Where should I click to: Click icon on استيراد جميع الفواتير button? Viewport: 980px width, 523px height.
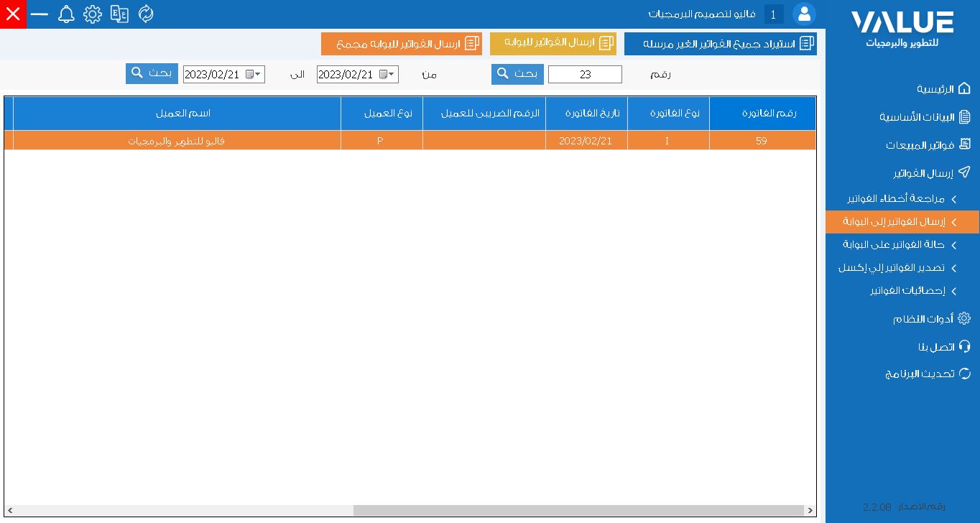[x=807, y=44]
